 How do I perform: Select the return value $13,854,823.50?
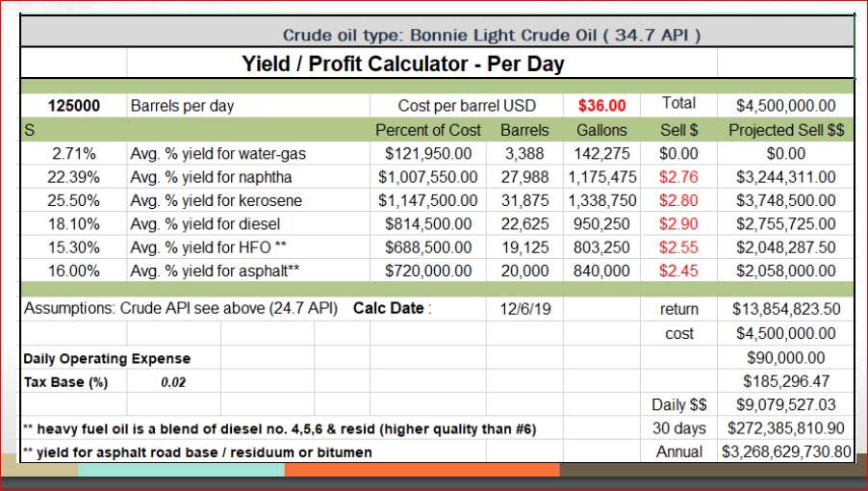(x=786, y=310)
